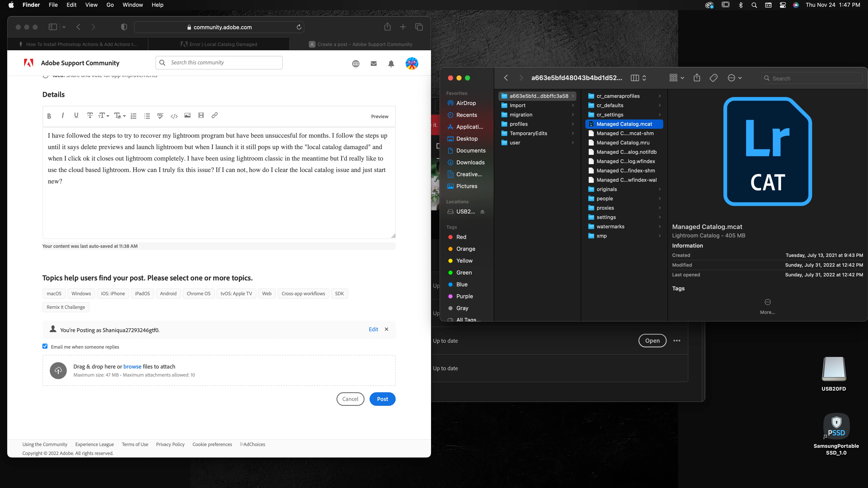Click the blue Post button
868x488 pixels.
pyautogui.click(x=382, y=399)
